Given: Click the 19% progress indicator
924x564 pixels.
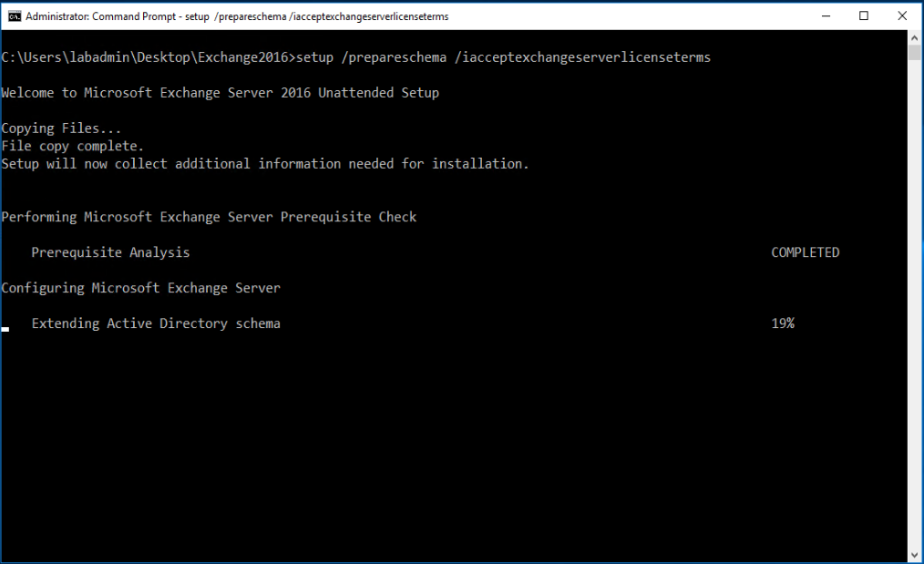Looking at the screenshot, I should click(x=783, y=323).
